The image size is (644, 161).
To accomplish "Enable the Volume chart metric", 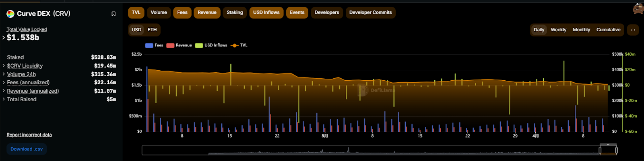I will point(159,12).
